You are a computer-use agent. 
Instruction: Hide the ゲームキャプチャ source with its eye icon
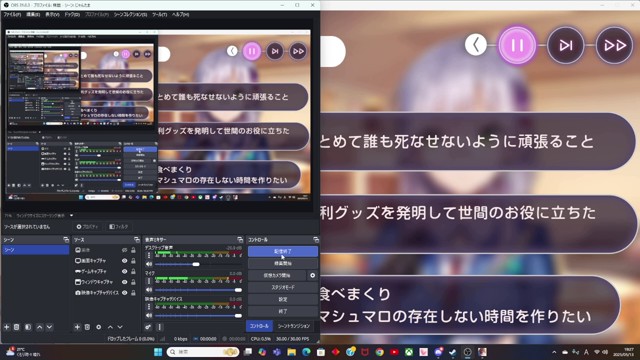click(124, 271)
